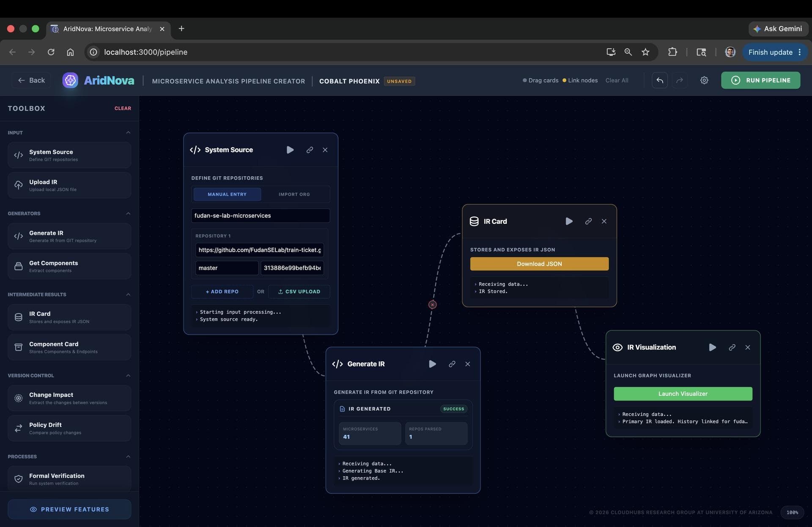
Task: Click the link icon on System Source card
Action: [310, 150]
